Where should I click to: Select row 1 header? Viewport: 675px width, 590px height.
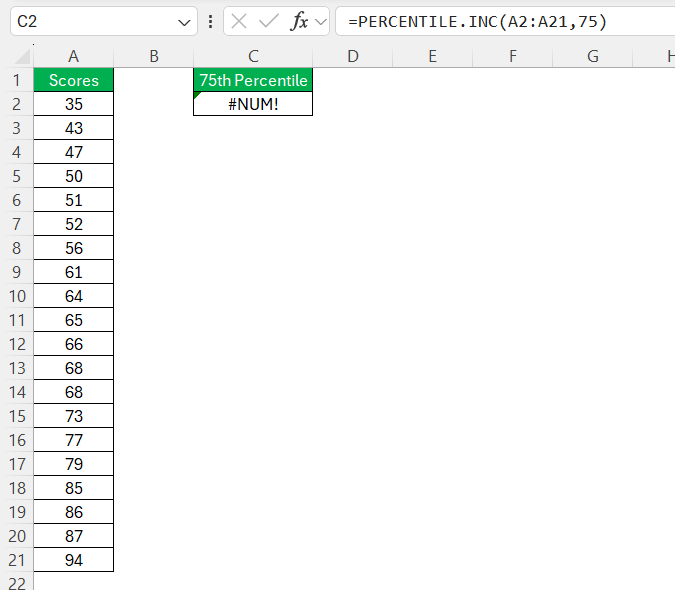click(17, 80)
